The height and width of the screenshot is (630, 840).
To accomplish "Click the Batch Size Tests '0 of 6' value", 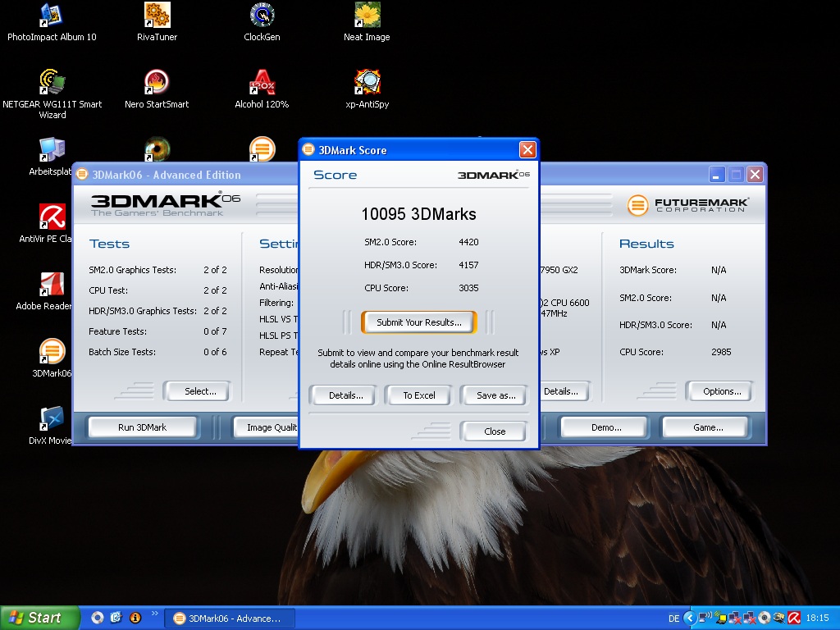I will click(215, 352).
